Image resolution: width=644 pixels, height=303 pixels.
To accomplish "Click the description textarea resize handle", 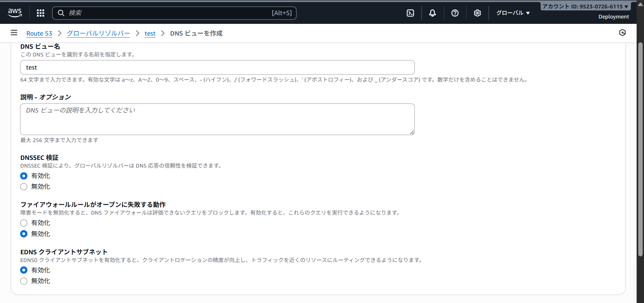I will click(412, 132).
